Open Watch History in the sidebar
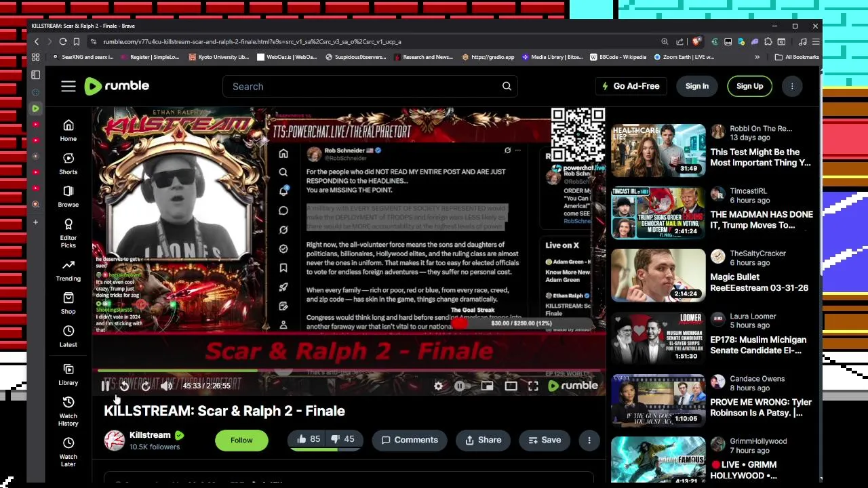The image size is (868, 488). click(68, 411)
